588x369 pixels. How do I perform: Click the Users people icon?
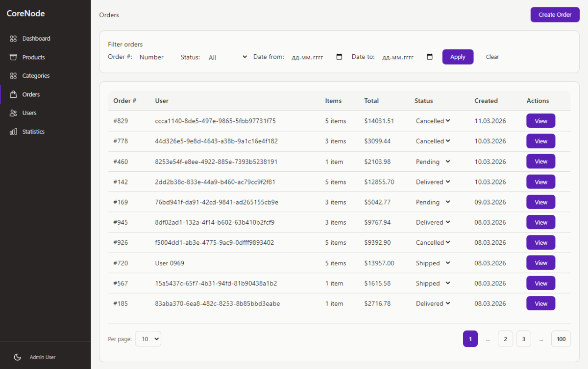click(13, 113)
